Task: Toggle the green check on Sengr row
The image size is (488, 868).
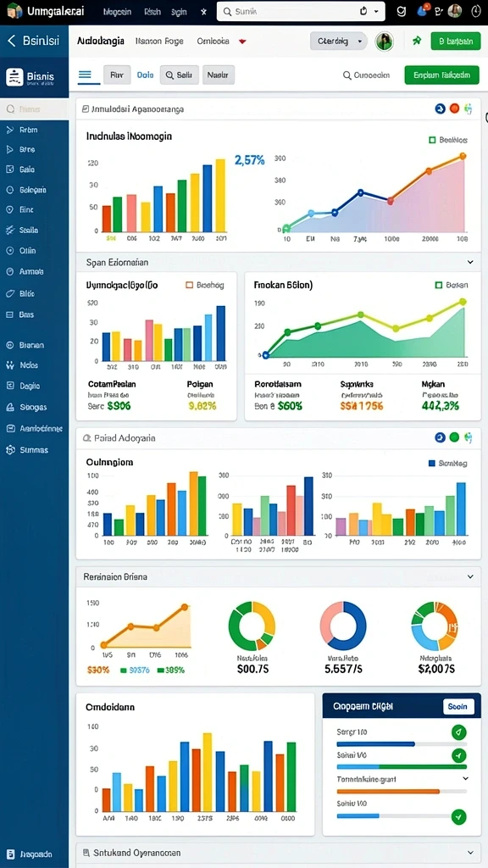Action: pos(458,732)
